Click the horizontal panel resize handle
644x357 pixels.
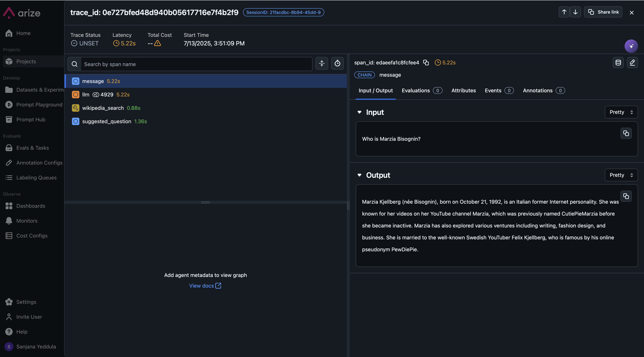click(x=205, y=203)
